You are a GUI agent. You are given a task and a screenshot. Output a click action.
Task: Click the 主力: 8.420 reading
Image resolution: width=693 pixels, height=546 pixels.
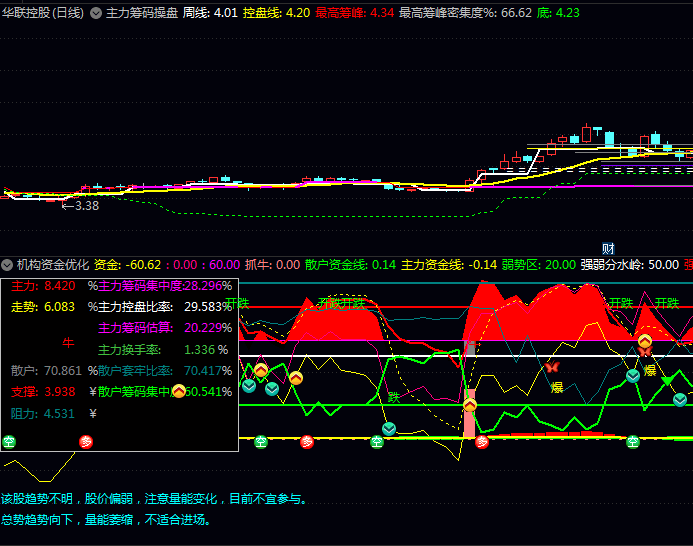43,286
